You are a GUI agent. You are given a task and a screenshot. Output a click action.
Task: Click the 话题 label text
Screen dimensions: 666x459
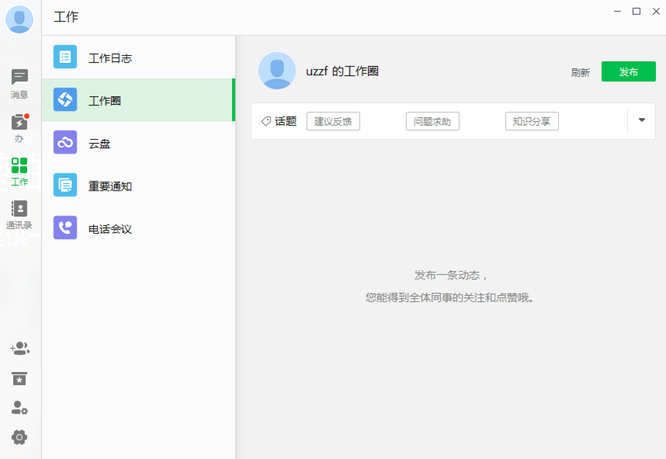point(285,121)
